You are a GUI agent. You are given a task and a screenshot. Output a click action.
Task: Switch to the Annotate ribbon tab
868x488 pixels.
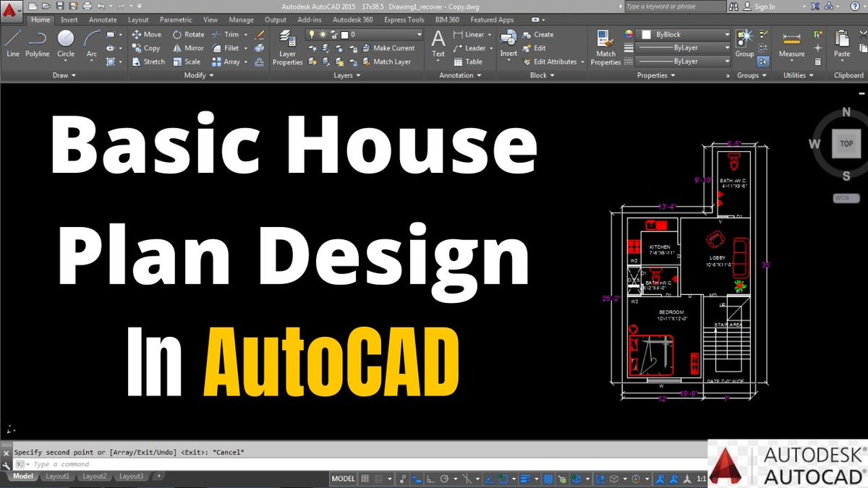click(103, 20)
